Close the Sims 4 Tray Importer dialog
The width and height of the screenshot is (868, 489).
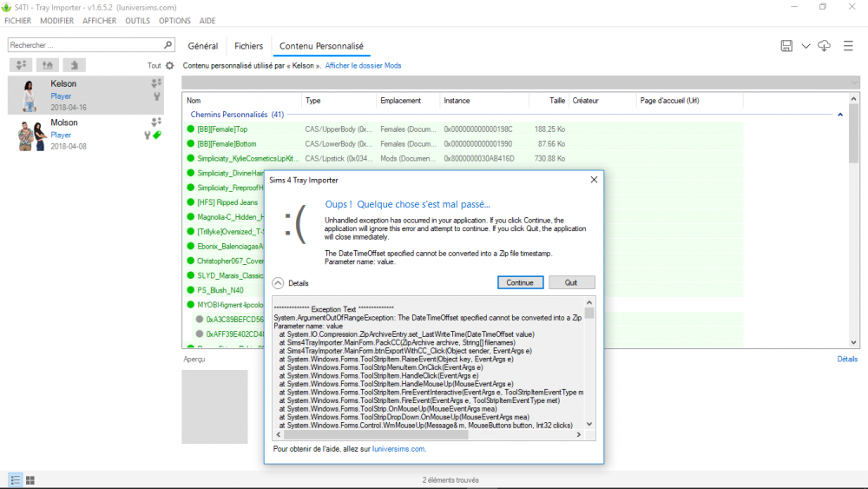[594, 180]
